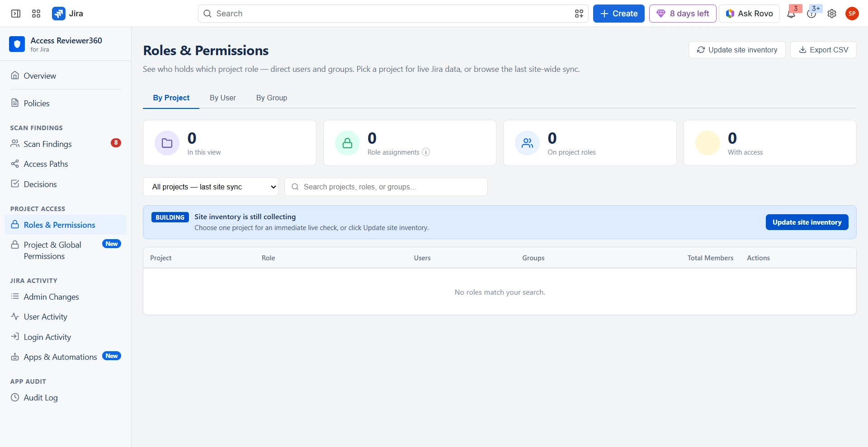Open the app switcher grid icon
This screenshot has height=447, width=868.
[36, 14]
